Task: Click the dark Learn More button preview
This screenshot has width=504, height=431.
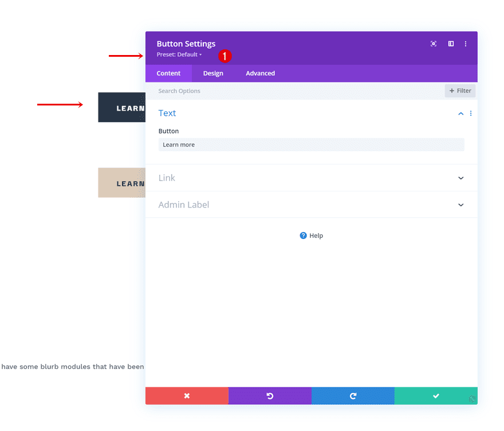Action: click(122, 107)
